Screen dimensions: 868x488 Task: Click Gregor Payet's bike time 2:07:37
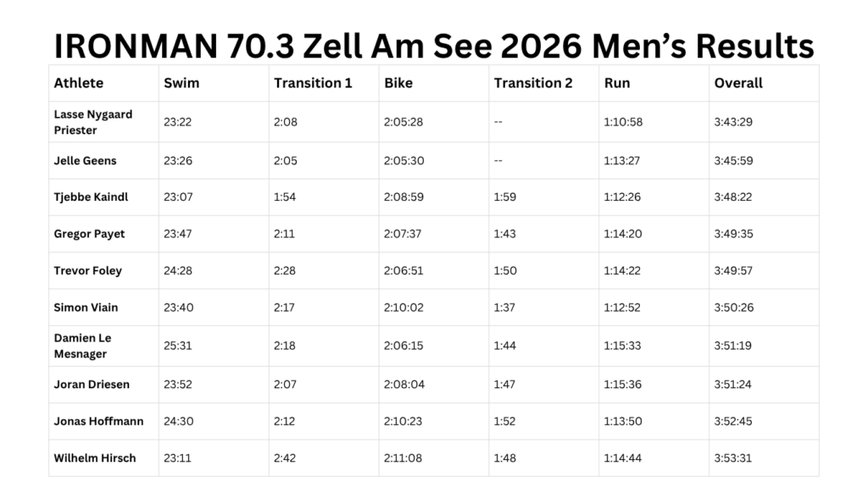tap(403, 234)
